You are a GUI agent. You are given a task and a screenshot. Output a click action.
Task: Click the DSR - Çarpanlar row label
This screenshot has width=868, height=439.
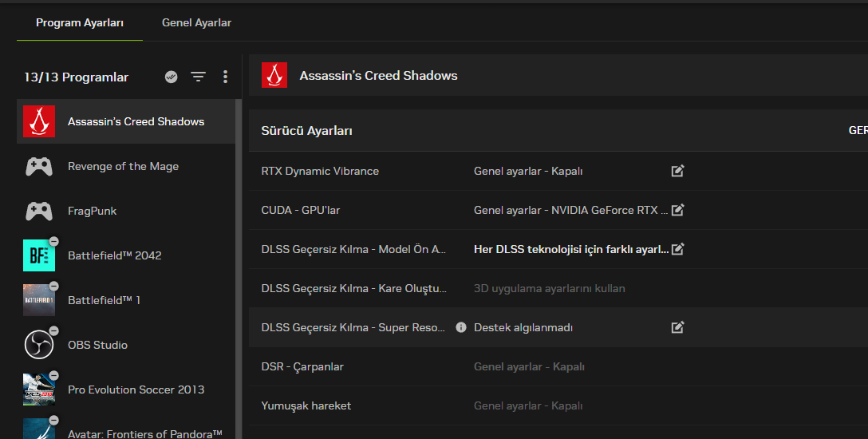tap(302, 366)
